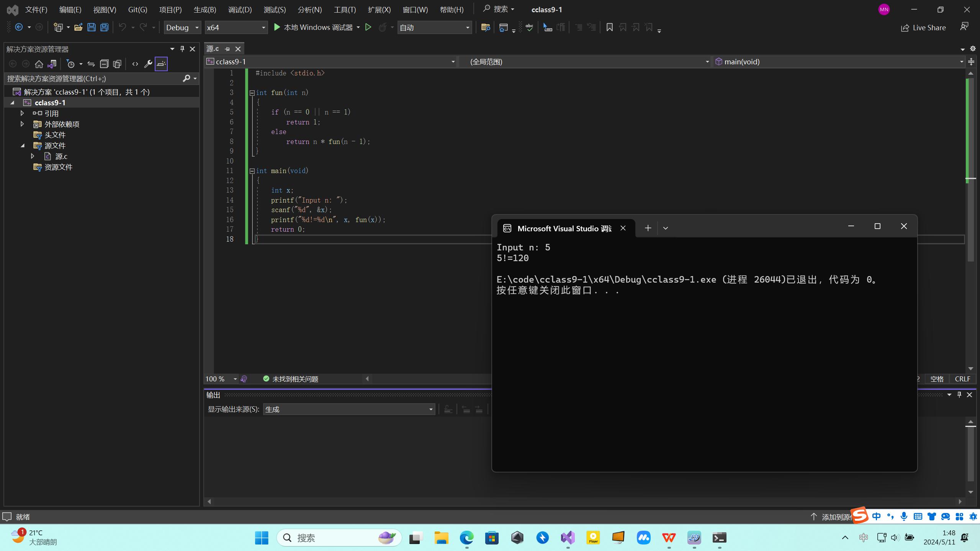Expand the 源.c file node

click(33, 156)
